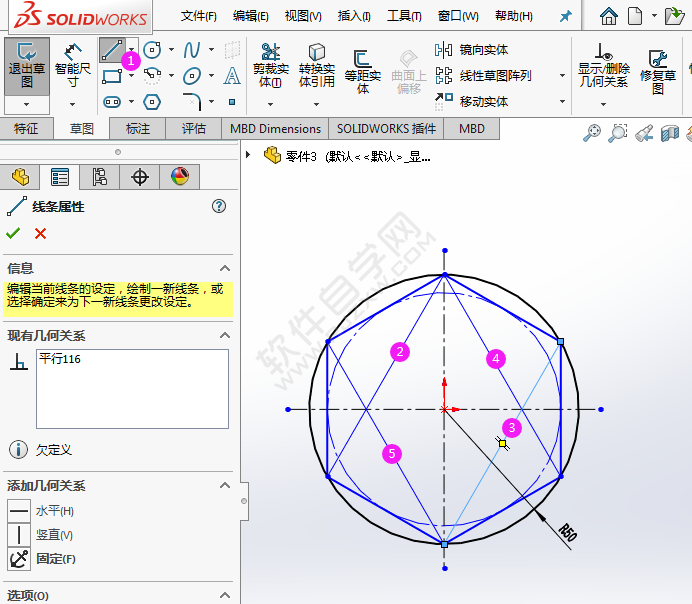692x604 pixels.
Task: Select 平行116 in existing relations list
Action: pos(60,359)
